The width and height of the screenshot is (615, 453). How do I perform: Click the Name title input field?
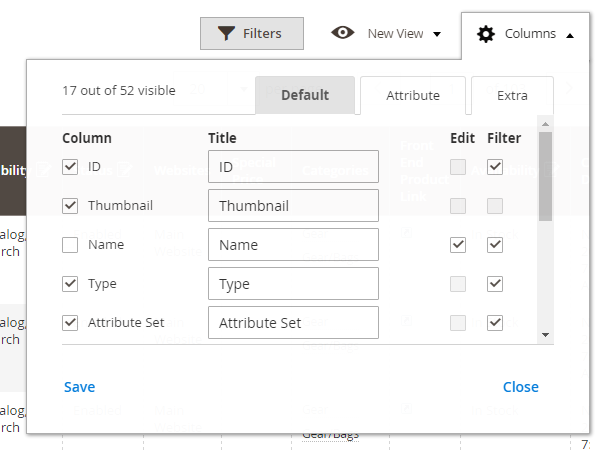293,245
